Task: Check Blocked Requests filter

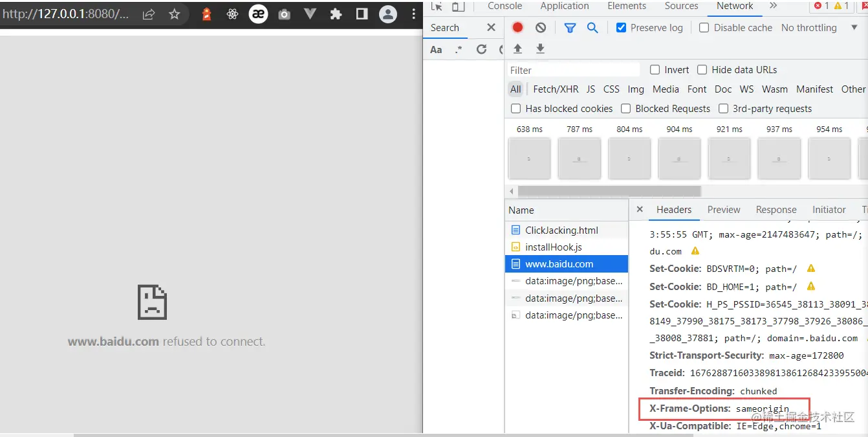Action: [625, 109]
